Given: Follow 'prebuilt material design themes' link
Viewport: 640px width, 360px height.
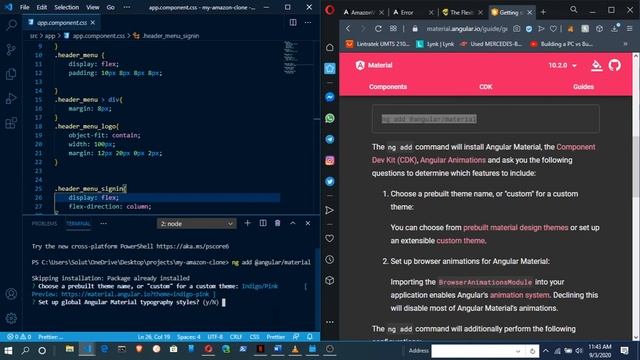Looking at the screenshot, I should coord(516,227).
